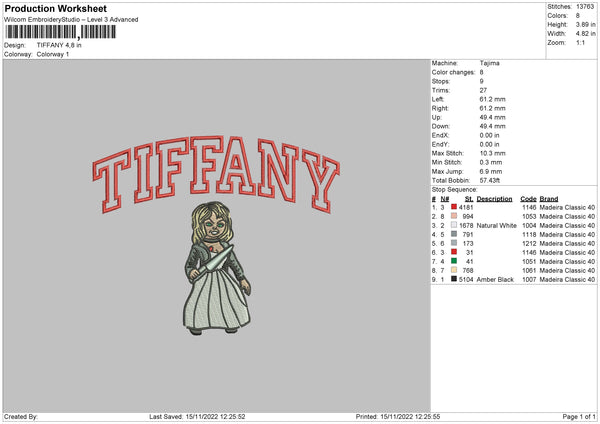This screenshot has height=424, width=600.
Task: Click the Amber Black color swatch
Action: click(455, 279)
